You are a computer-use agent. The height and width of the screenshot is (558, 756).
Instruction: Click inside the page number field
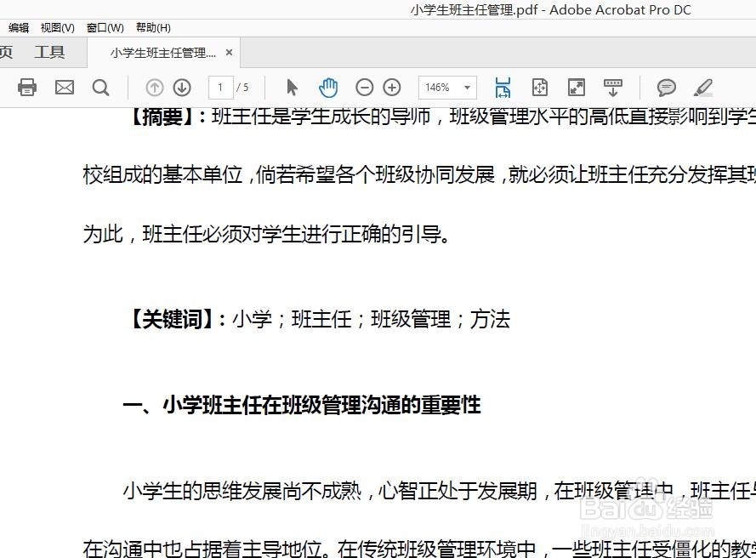point(223,87)
